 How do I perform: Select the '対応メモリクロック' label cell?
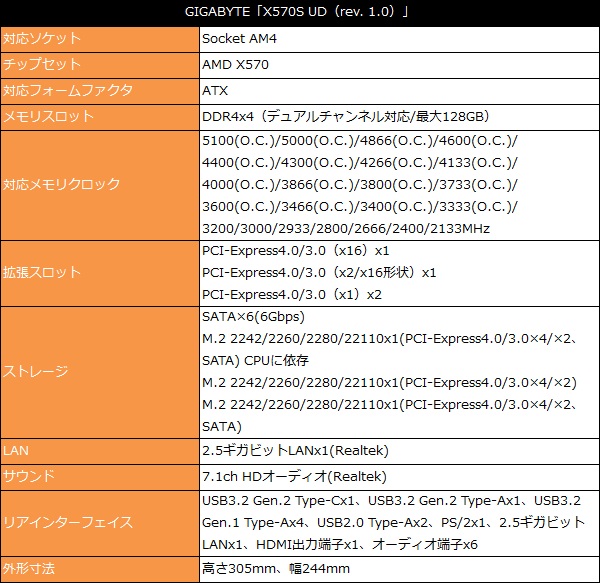click(x=99, y=186)
